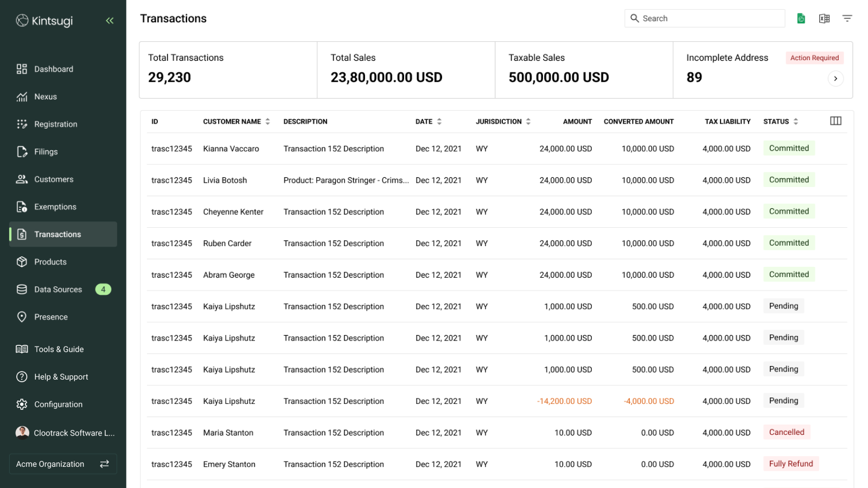The width and height of the screenshot is (868, 488).
Task: Click the Converted Amount column header
Action: tap(639, 121)
